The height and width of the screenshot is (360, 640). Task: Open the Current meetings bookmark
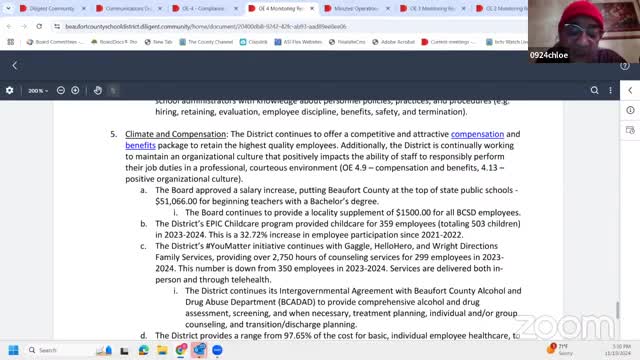point(449,42)
